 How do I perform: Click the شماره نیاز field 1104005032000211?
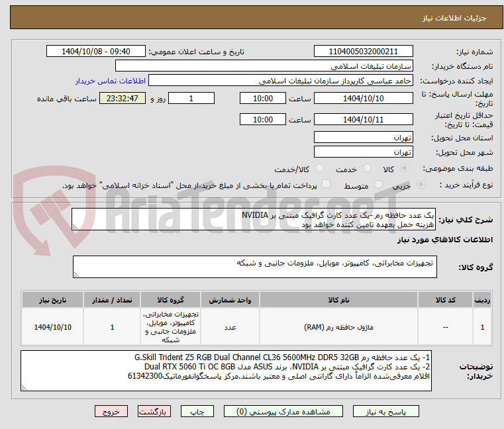pos(363,51)
